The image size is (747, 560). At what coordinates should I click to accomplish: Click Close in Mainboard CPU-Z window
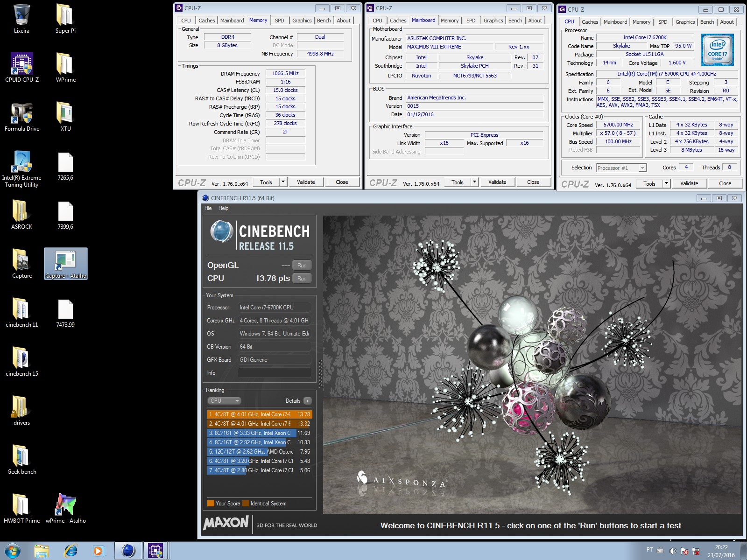coord(533,182)
